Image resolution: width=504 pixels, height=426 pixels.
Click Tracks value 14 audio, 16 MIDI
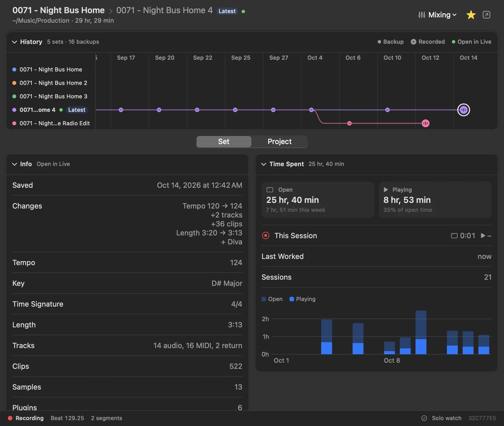pyautogui.click(x=198, y=346)
